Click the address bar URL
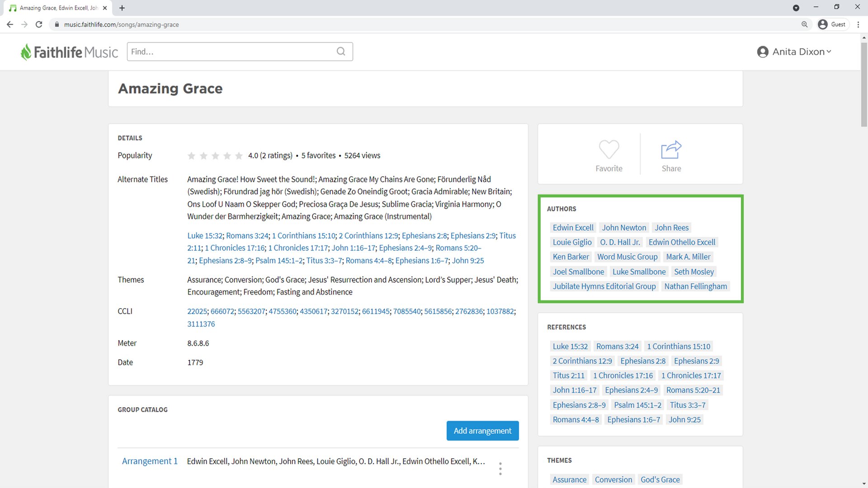The width and height of the screenshot is (868, 488). tap(121, 24)
